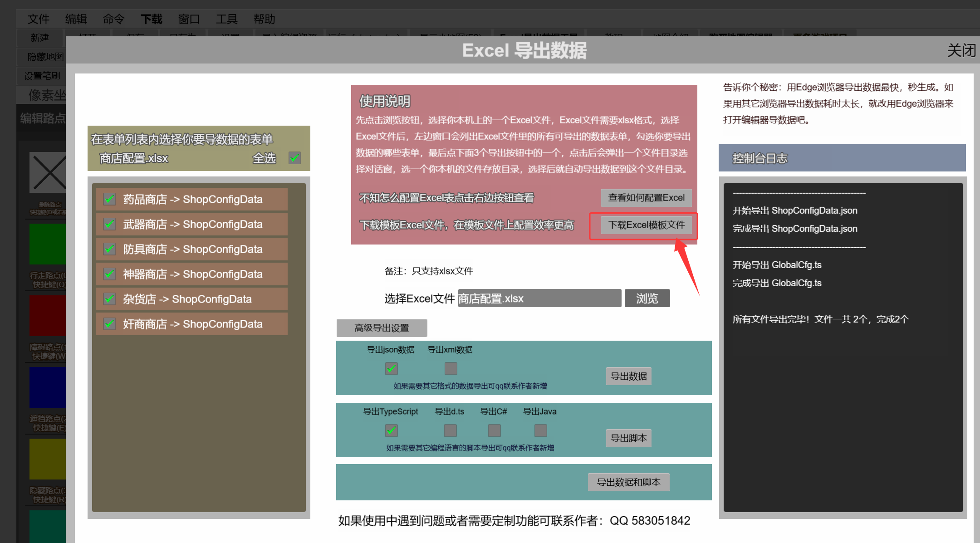Select the yellow hidden waypoint swatch
This screenshot has height=543, width=980.
point(48,459)
